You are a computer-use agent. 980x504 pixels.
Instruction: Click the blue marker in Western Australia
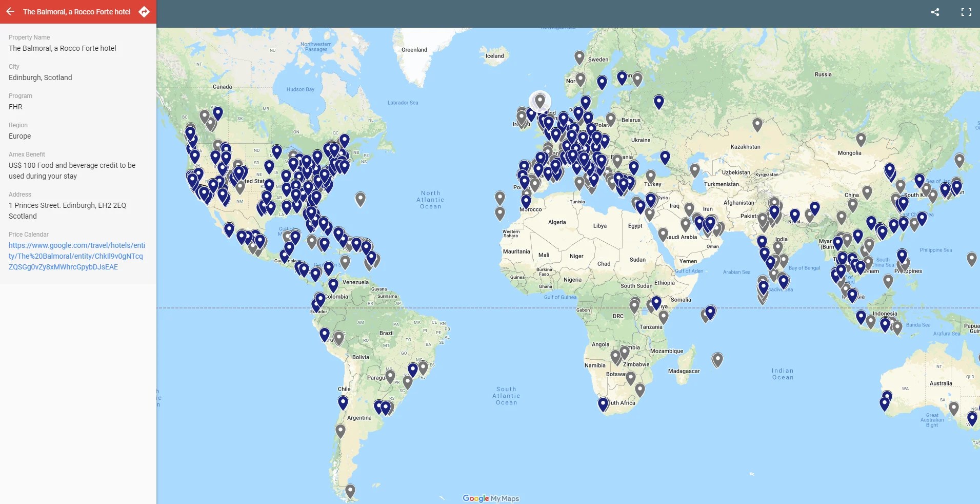885,403
